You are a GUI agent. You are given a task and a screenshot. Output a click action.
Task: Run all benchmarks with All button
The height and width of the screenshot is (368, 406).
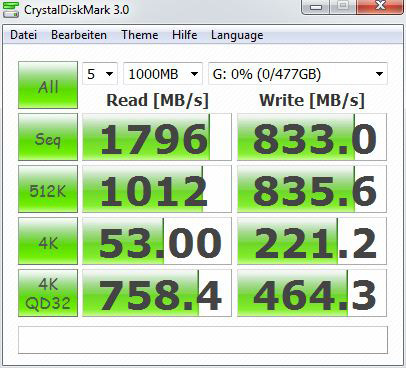click(48, 85)
